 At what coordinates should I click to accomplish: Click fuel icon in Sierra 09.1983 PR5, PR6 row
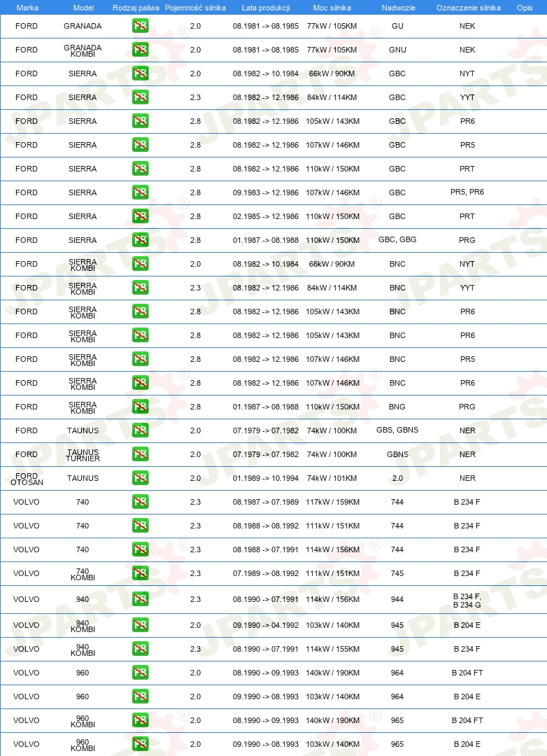(140, 192)
